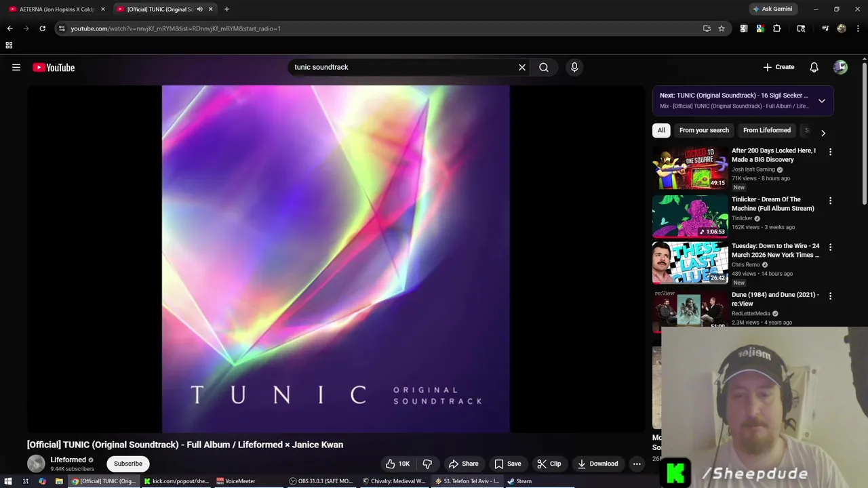Click the browser address bar URL
The image size is (868, 488).
pyautogui.click(x=176, y=28)
